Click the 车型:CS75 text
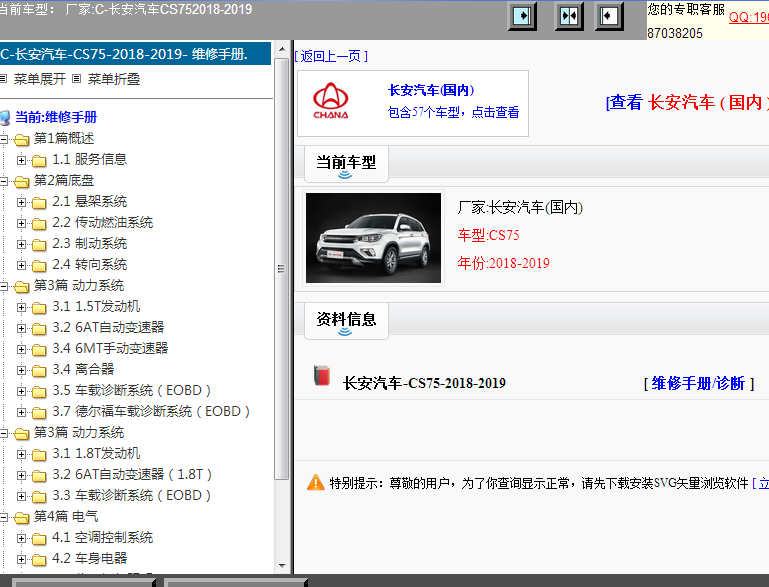 click(488, 235)
